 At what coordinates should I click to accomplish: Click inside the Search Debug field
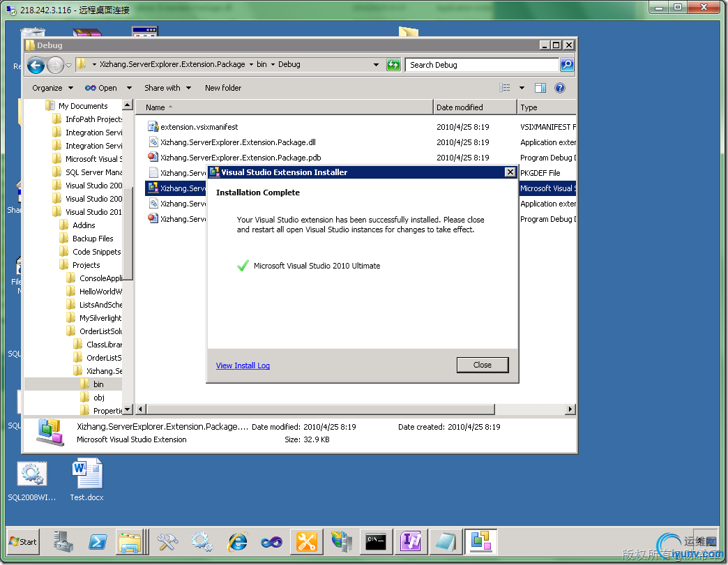point(482,65)
